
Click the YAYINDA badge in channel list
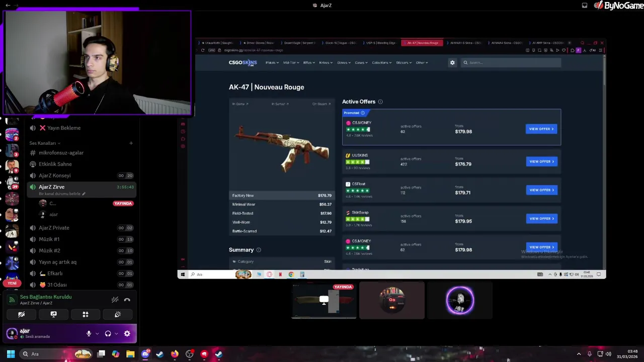[123, 204]
